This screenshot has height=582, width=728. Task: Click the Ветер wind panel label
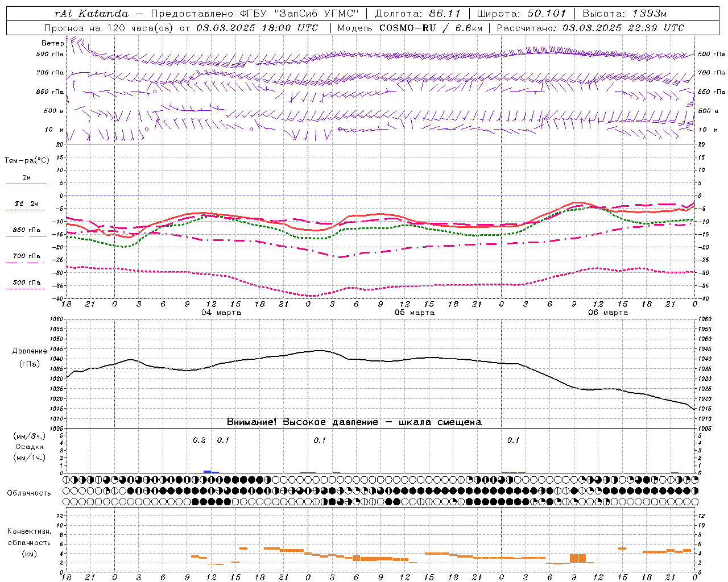click(x=52, y=43)
